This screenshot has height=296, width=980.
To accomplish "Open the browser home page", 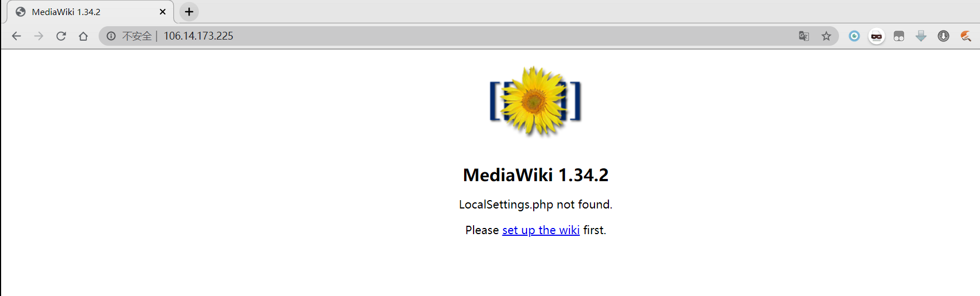I will [x=83, y=36].
